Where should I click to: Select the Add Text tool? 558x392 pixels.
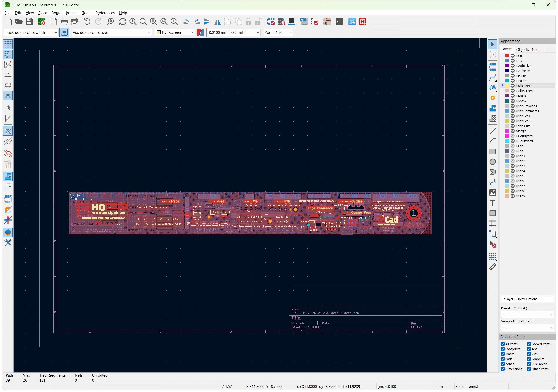click(x=493, y=203)
